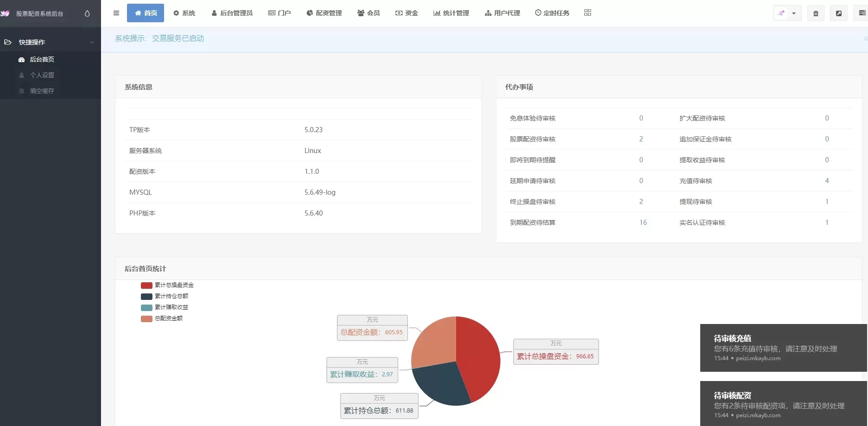Click the 后台管理员 admin icon
The width and height of the screenshot is (868, 426).
pos(213,13)
